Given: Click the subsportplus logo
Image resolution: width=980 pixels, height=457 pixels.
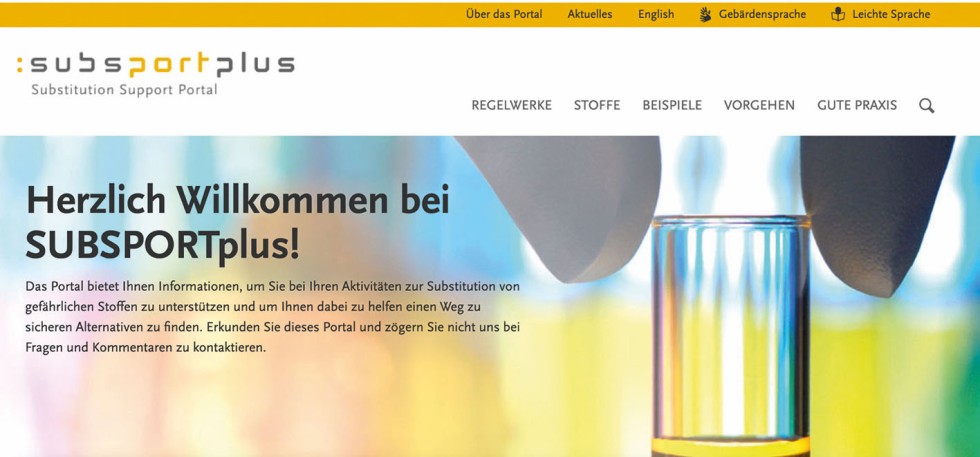Looking at the screenshot, I should (156, 65).
